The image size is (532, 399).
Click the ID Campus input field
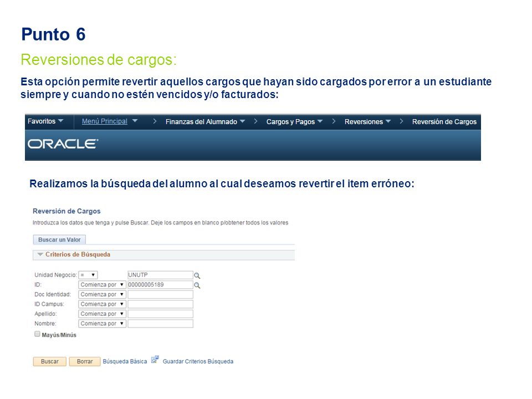pos(160,304)
